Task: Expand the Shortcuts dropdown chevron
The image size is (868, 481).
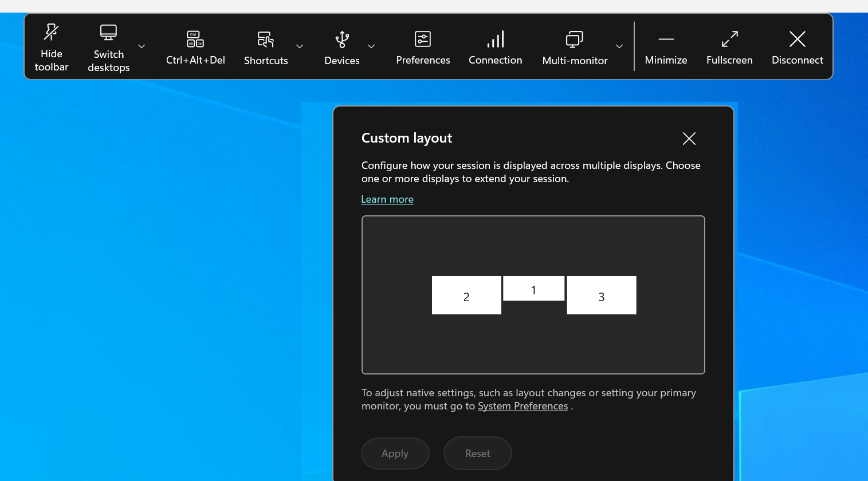Action: (x=300, y=46)
